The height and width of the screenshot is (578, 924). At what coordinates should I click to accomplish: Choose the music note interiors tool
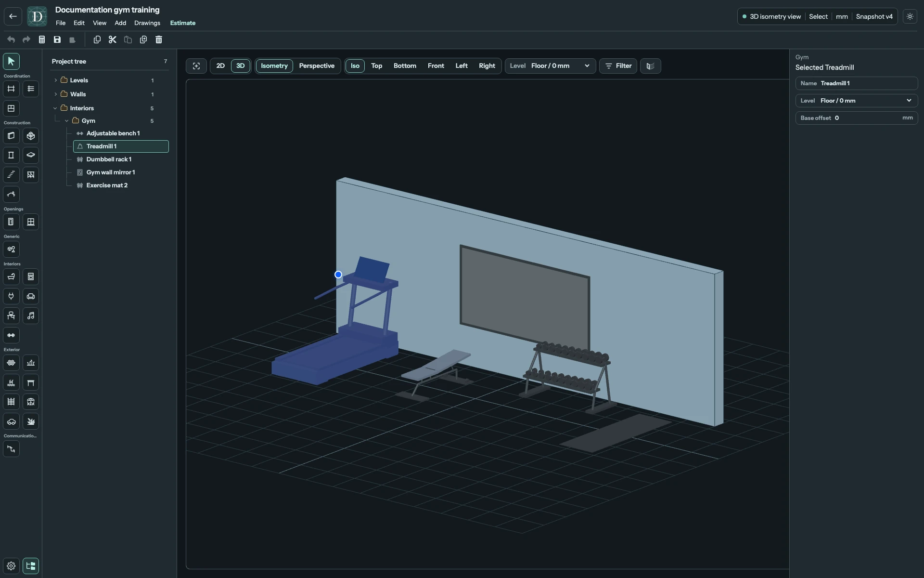[x=31, y=316]
